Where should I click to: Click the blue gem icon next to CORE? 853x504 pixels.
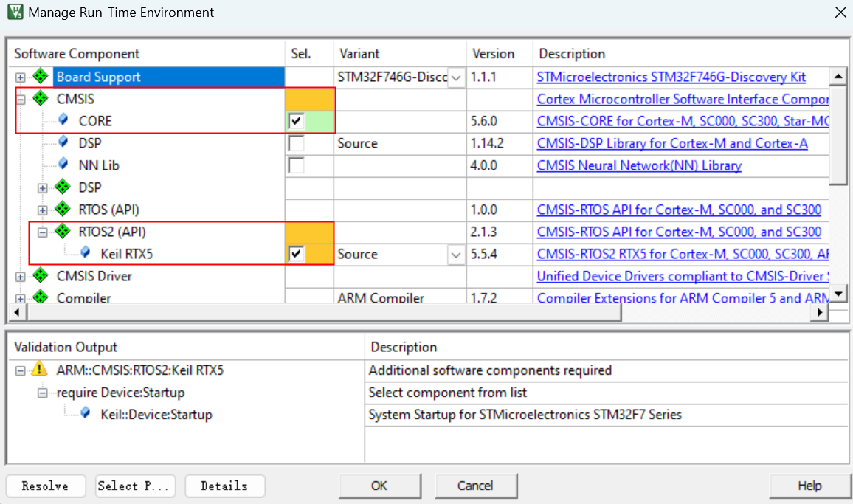pyautogui.click(x=63, y=121)
